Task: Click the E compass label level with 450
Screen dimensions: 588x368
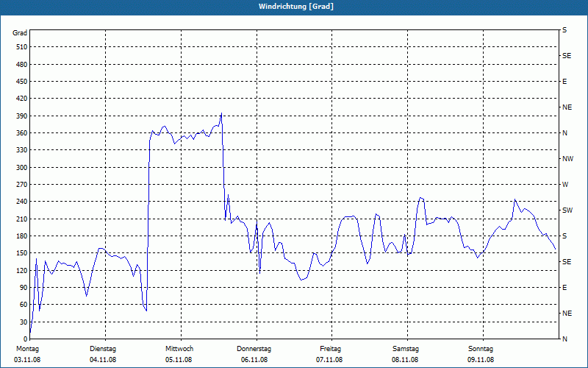Action: click(564, 82)
